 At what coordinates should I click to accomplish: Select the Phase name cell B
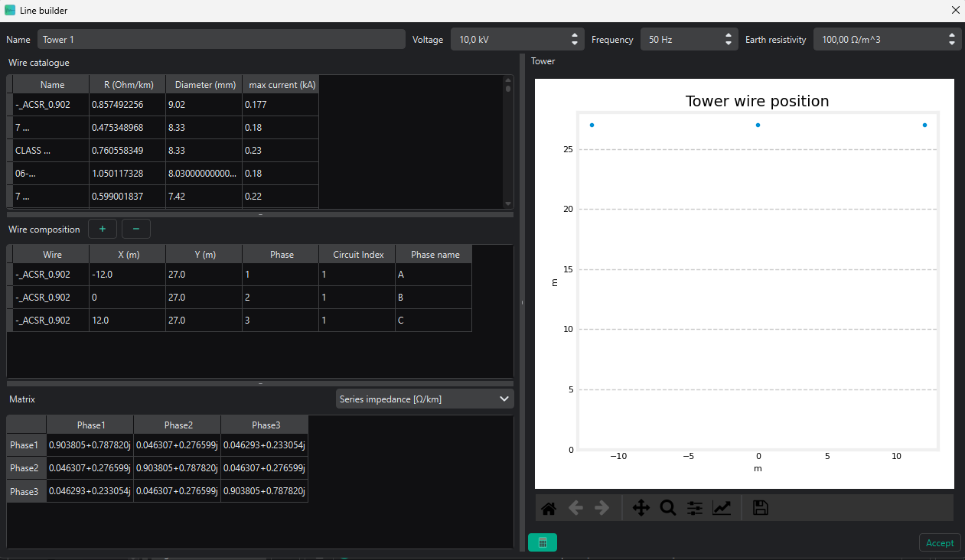[x=434, y=298]
